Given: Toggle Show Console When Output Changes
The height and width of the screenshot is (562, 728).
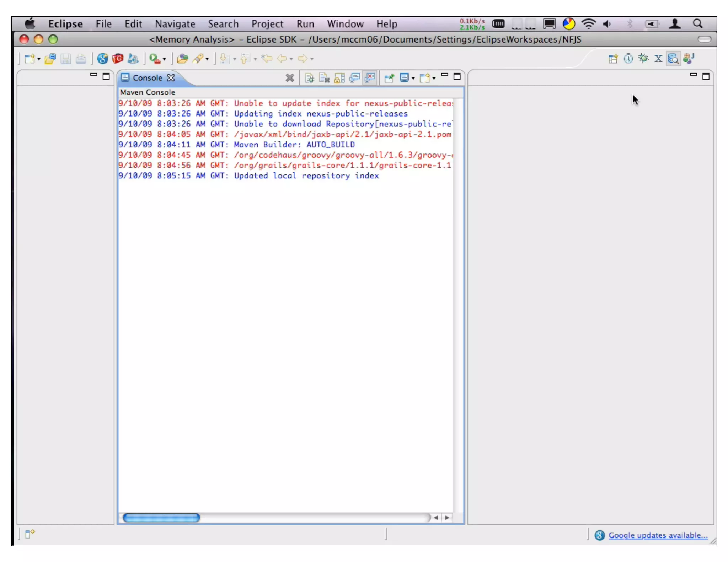Looking at the screenshot, I should pos(354,77).
